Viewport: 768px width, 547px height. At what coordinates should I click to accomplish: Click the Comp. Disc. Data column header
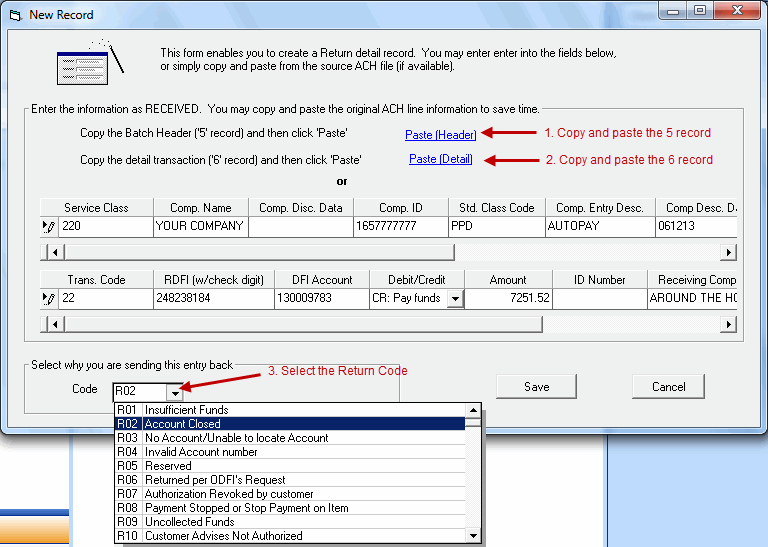click(x=301, y=208)
